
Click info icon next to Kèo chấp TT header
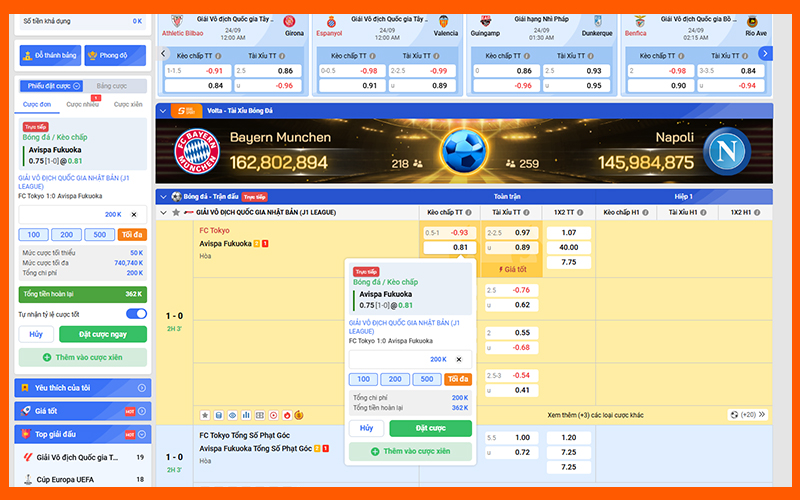[x=468, y=212]
